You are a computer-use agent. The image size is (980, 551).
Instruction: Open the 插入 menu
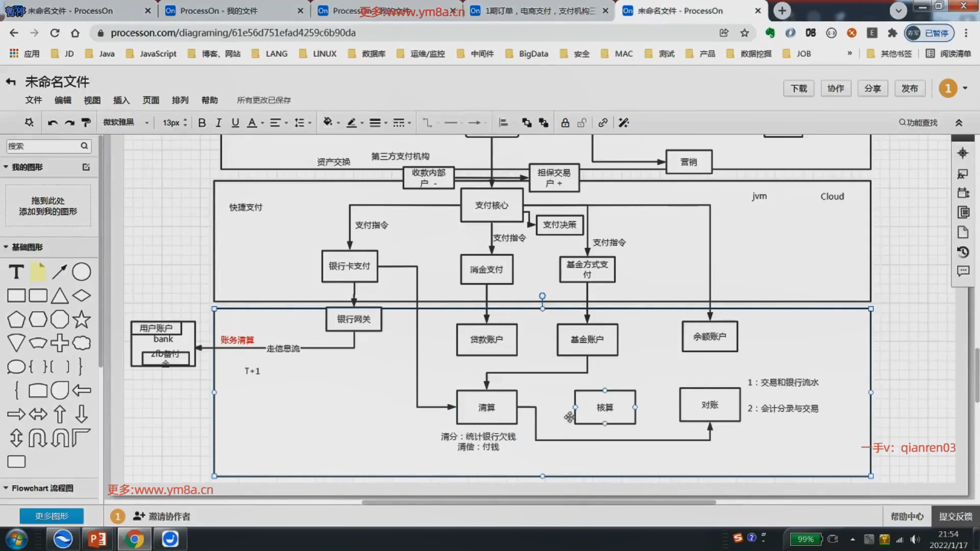121,100
